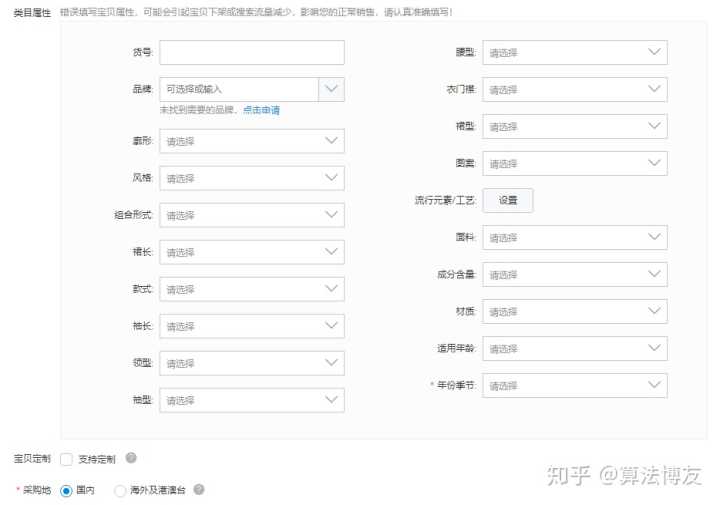This screenshot has height=505, width=720.
Task: Open the 廓形 dropdown
Action: (251, 141)
